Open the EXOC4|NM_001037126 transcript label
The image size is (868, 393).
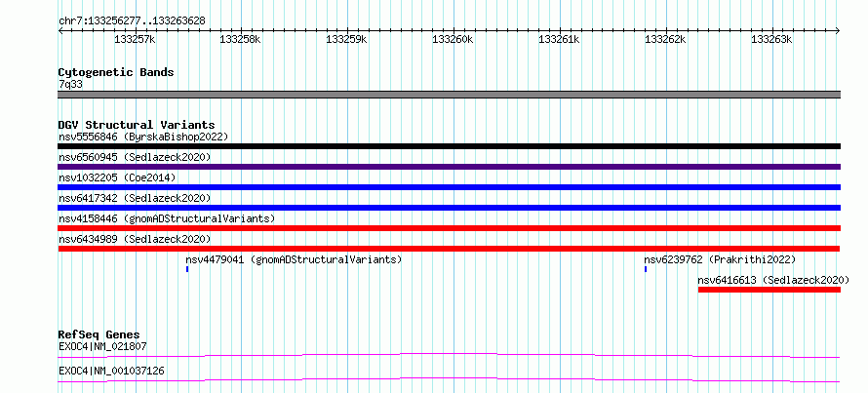pos(111,371)
